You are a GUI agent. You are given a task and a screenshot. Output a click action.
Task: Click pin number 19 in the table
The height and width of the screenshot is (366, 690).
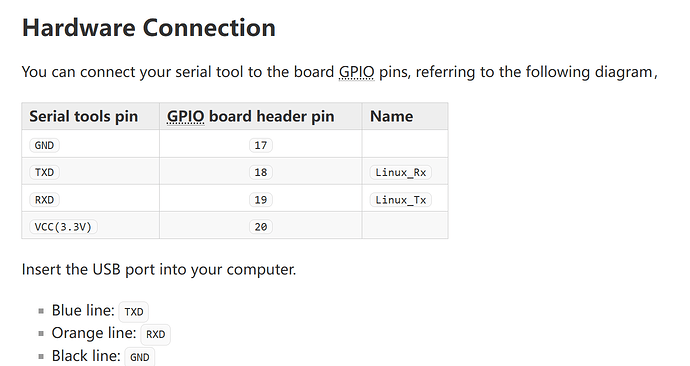point(261,200)
